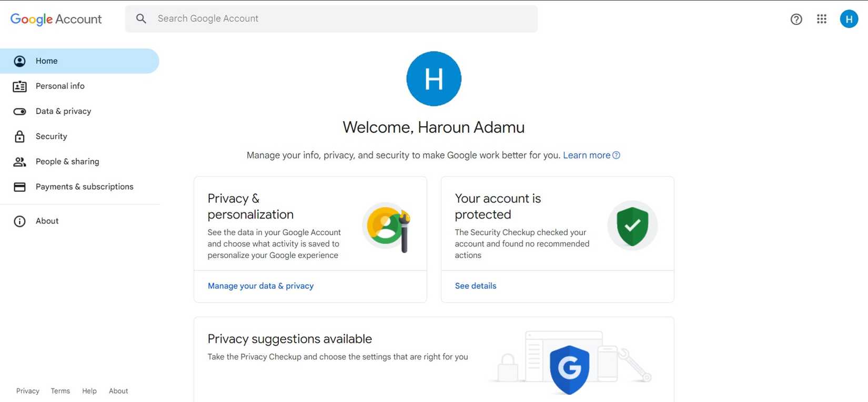Viewport: 868px width, 402px height.
Task: Select Home in the sidebar
Action: coord(79,61)
